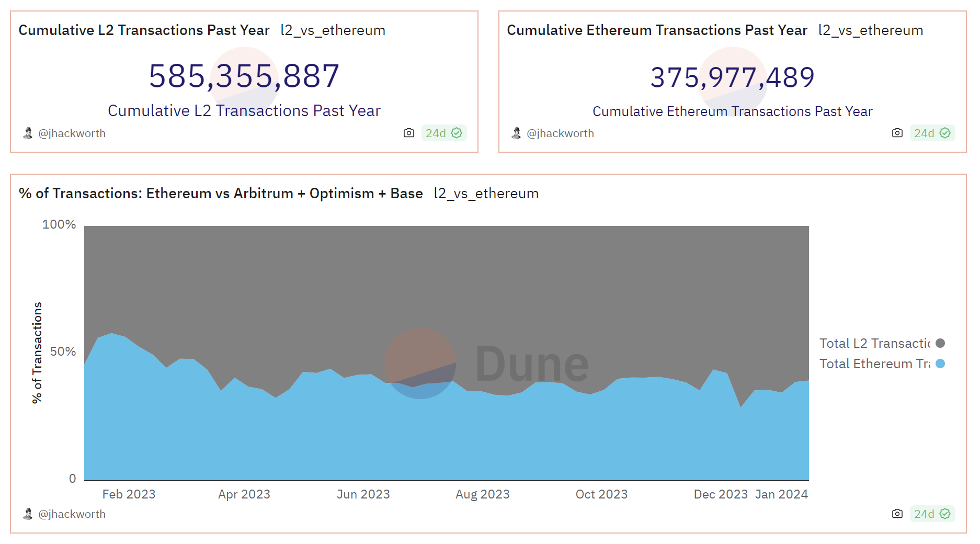The width and height of the screenshot is (980, 544).
Task: Open @jhackworth profile link on L2 card
Action: click(72, 133)
